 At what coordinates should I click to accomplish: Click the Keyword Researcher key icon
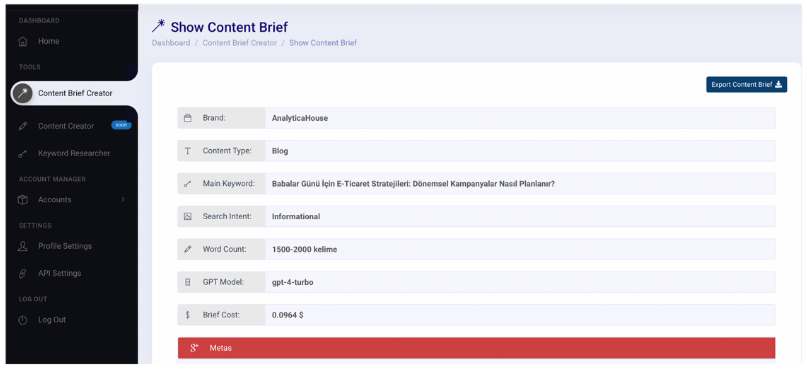pyautogui.click(x=23, y=153)
